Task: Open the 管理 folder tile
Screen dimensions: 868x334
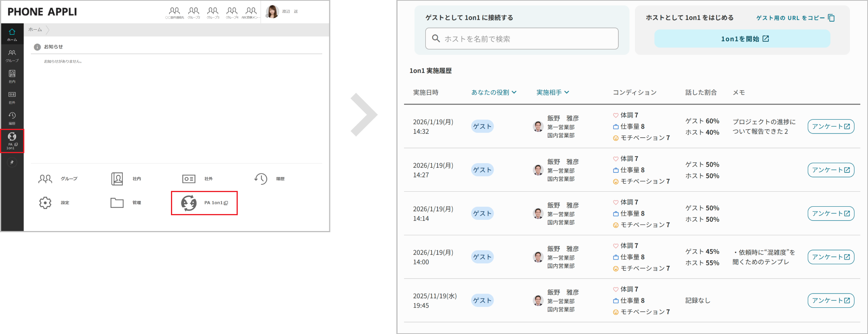Action: 126,202
